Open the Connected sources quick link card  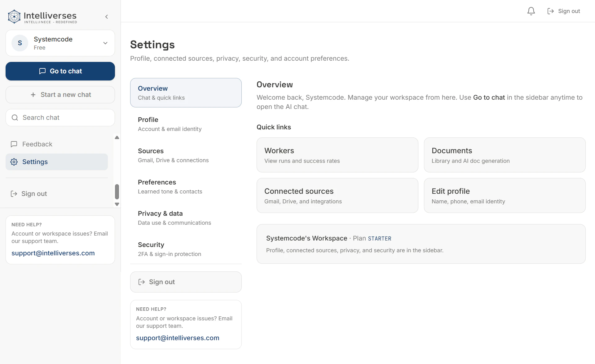tap(337, 196)
